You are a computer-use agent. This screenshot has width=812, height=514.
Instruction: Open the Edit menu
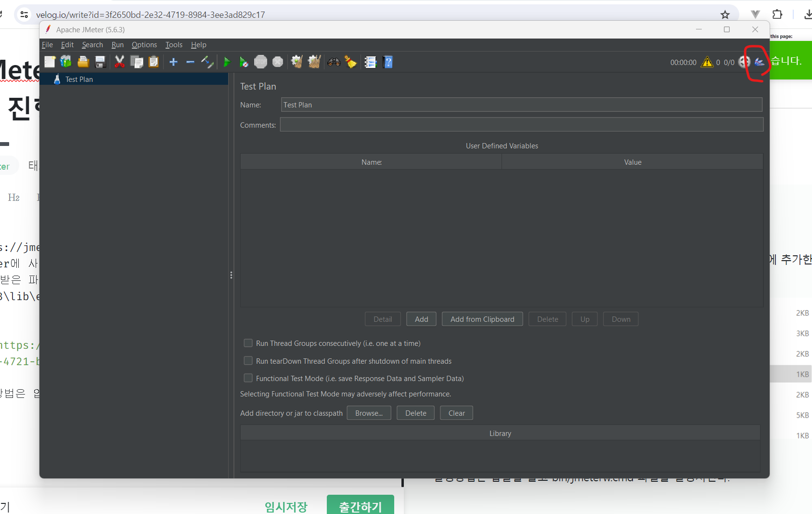pyautogui.click(x=67, y=45)
